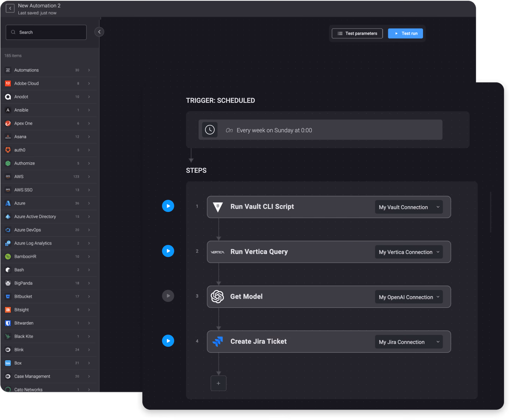Run the Run Vault CLI Script step
This screenshot has height=420, width=512.
click(x=168, y=206)
